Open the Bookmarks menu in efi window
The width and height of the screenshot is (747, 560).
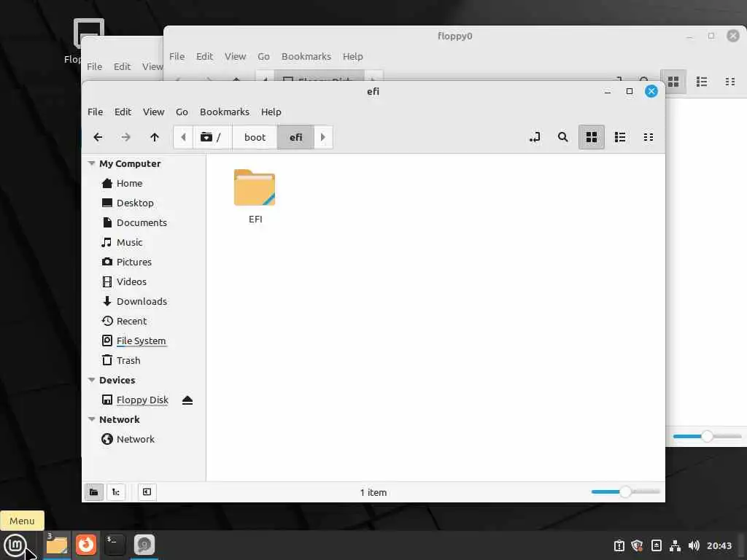coord(225,112)
